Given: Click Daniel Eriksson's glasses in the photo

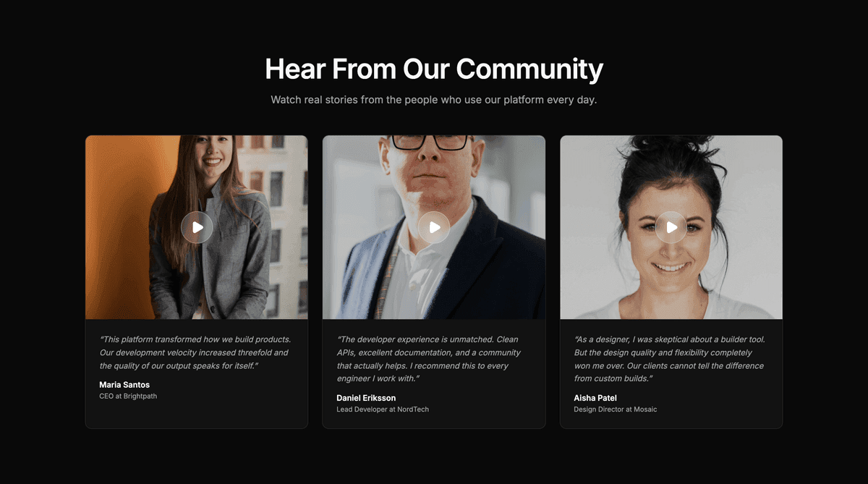Looking at the screenshot, I should click(430, 141).
